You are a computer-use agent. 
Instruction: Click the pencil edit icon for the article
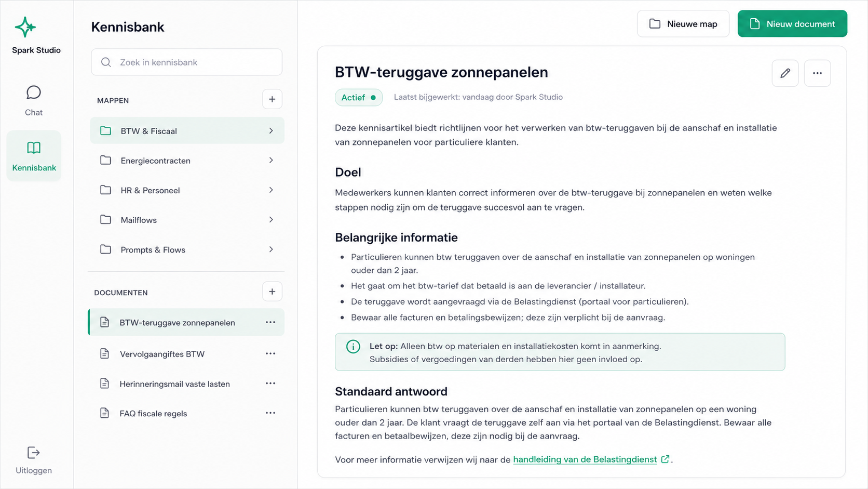(785, 73)
